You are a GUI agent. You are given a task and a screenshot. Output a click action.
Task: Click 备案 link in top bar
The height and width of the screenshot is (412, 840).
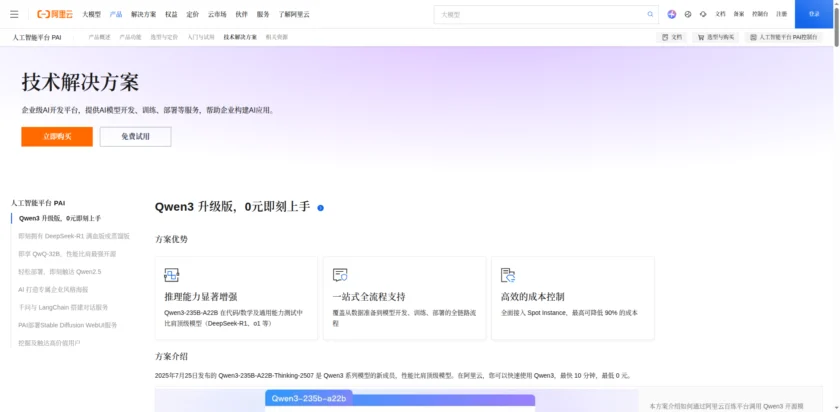738,14
